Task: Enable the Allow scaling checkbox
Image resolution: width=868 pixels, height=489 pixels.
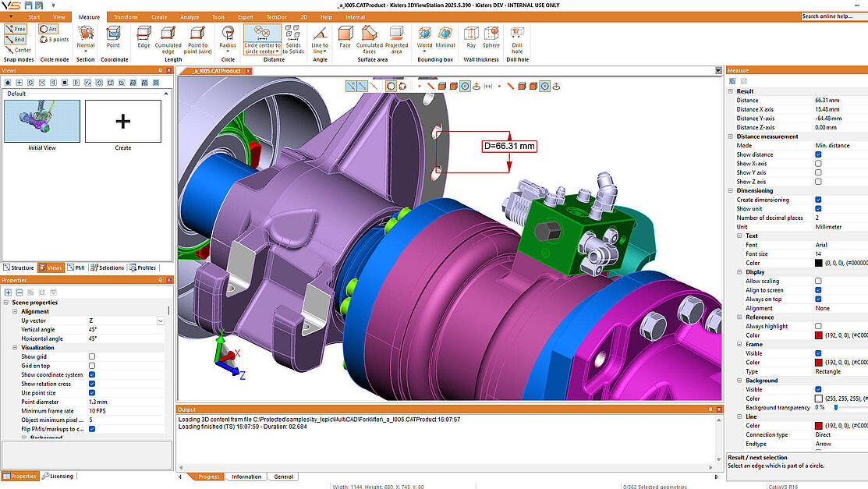Action: [818, 281]
